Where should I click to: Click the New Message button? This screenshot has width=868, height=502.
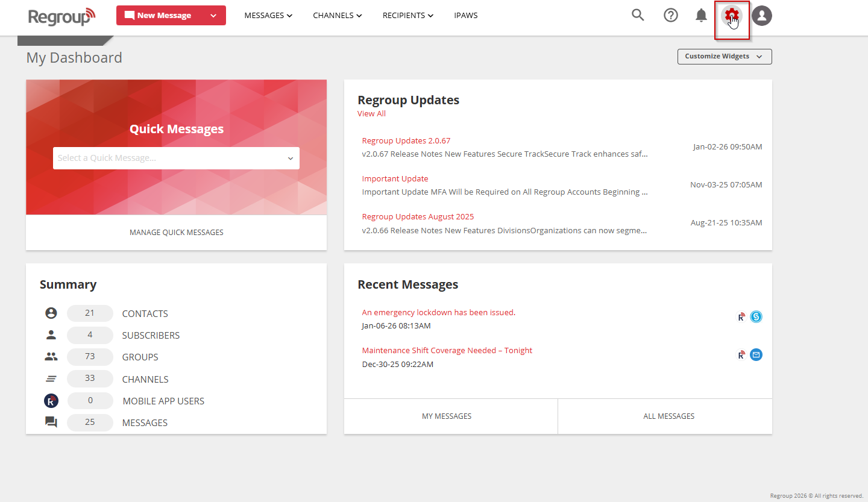pyautogui.click(x=171, y=16)
